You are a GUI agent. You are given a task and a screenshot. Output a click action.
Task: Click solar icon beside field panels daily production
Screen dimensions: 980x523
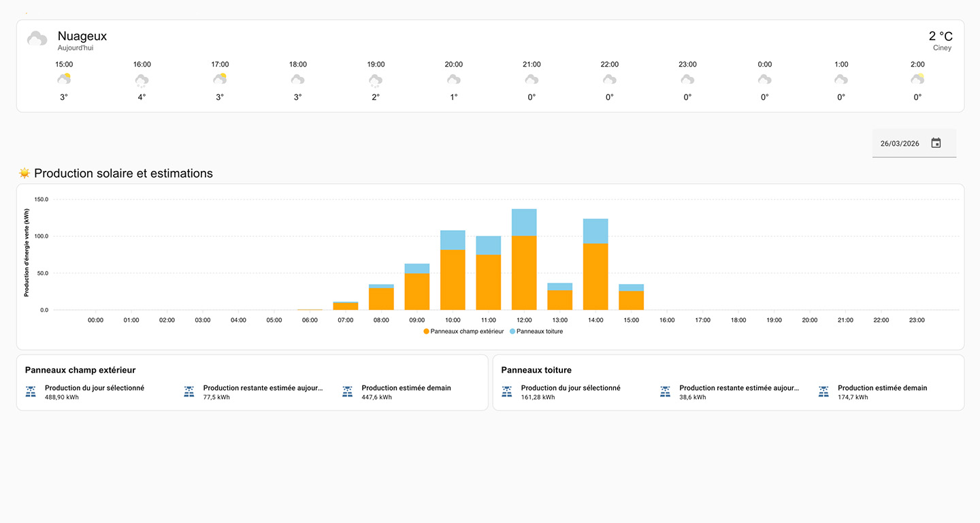pos(31,392)
